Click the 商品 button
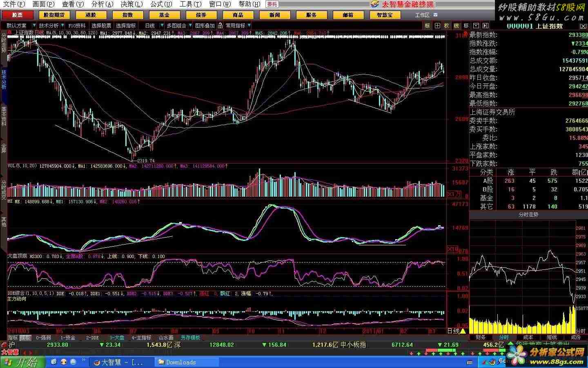The image size is (588, 368). [x=238, y=15]
